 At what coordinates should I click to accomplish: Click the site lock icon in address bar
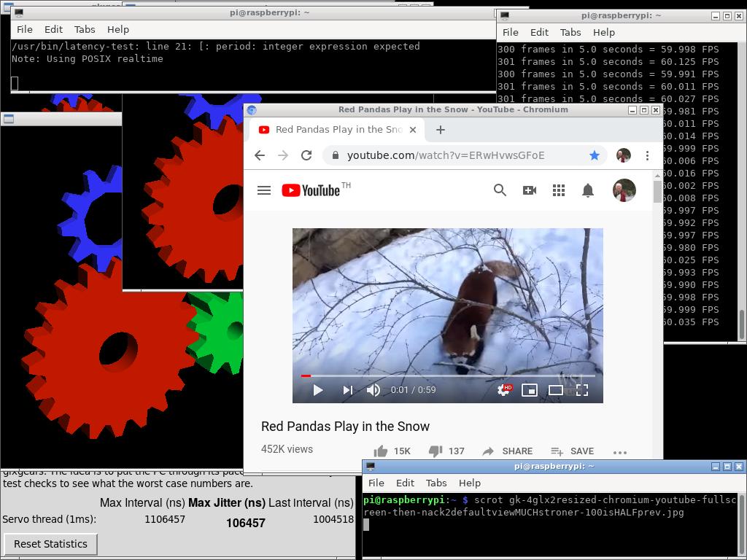335,155
